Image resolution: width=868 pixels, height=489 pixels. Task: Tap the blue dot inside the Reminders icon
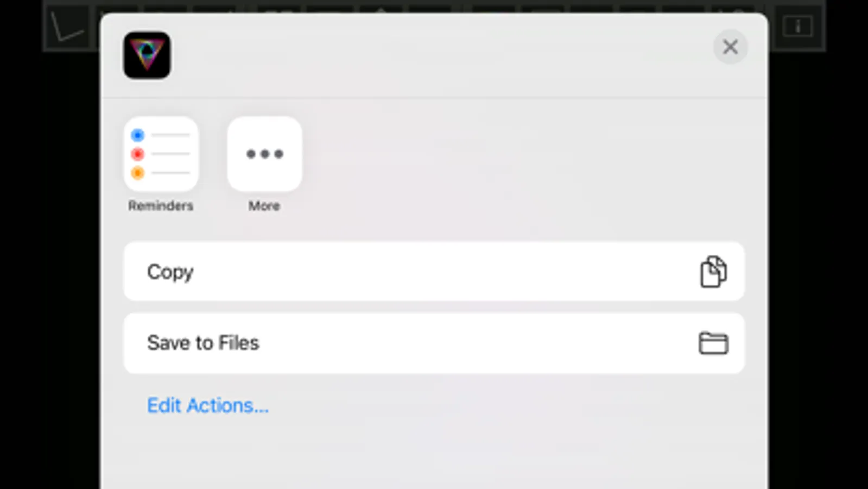click(x=138, y=135)
